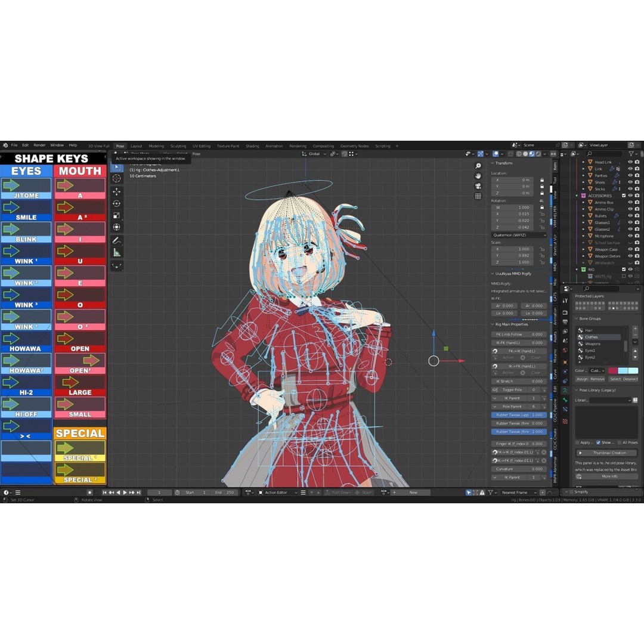
Task: Open bone group Color set dropdown
Action: pyautogui.click(x=597, y=370)
